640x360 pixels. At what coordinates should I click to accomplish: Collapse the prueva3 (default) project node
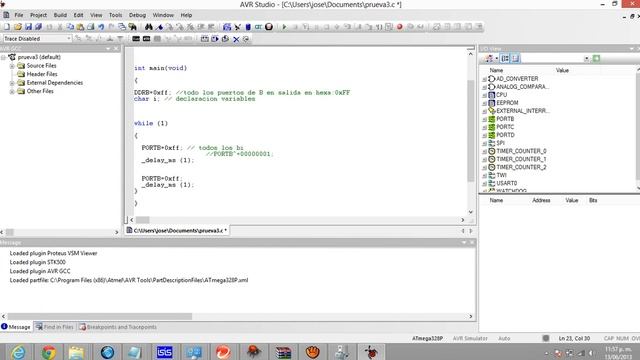(x=3, y=57)
